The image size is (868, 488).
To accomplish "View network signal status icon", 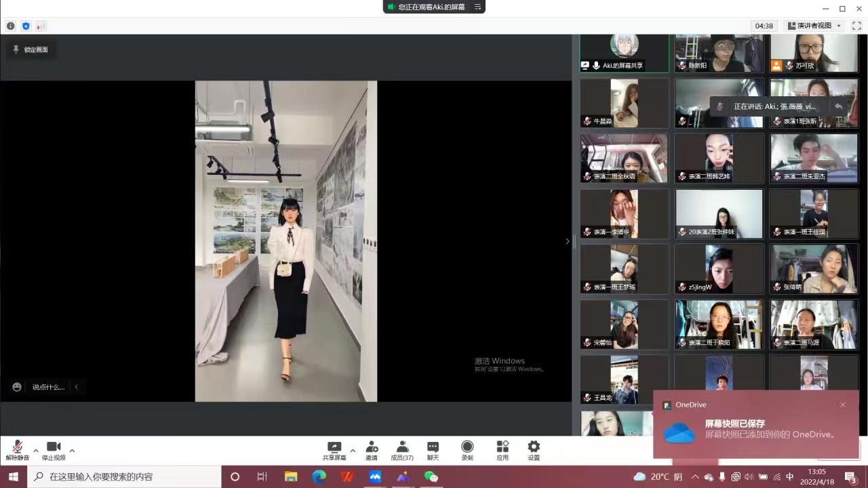I will coord(41,26).
